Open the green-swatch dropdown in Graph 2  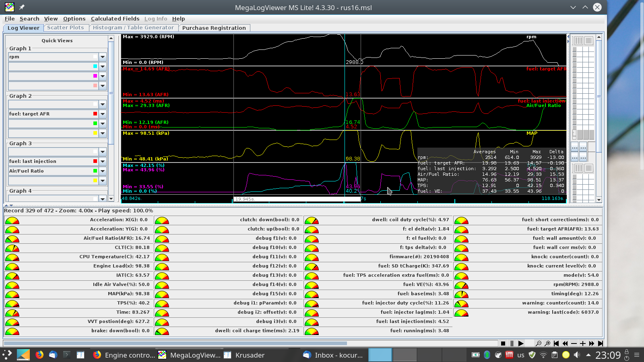(103, 124)
